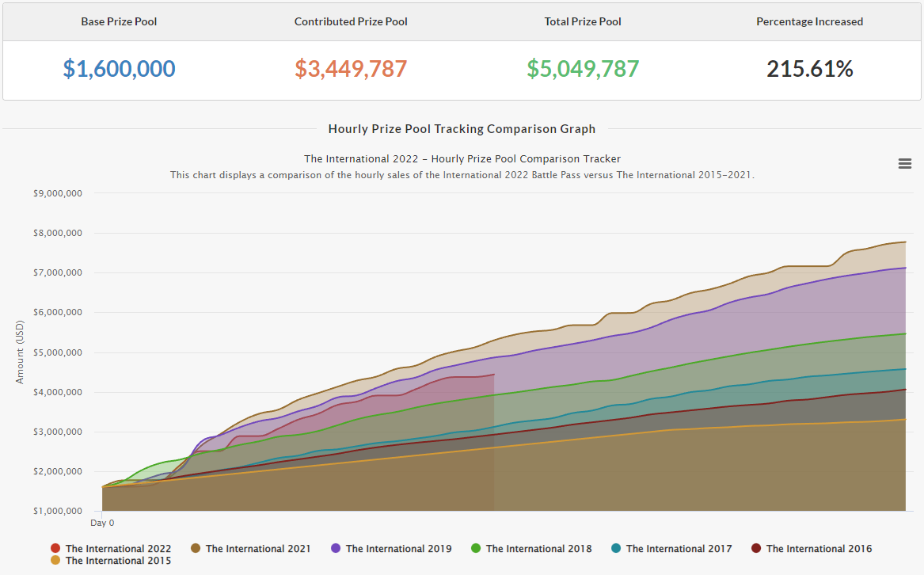
Task: Click the $5,049,787 total prize pool value
Action: click(x=583, y=69)
